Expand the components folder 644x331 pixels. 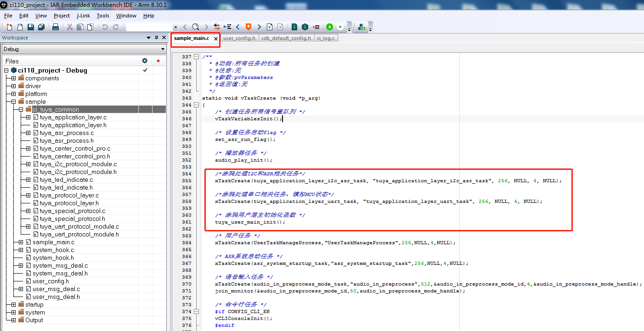point(13,78)
